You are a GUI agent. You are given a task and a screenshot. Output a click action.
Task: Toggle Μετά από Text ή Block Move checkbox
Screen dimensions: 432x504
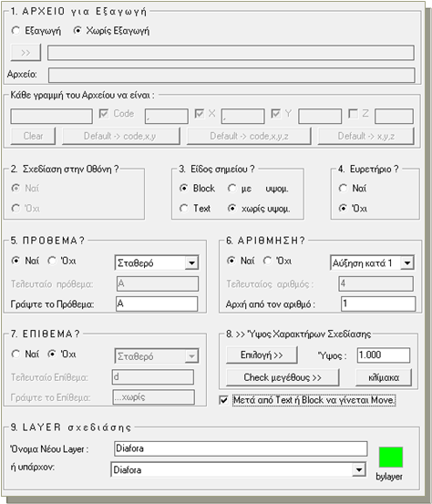pyautogui.click(x=223, y=400)
